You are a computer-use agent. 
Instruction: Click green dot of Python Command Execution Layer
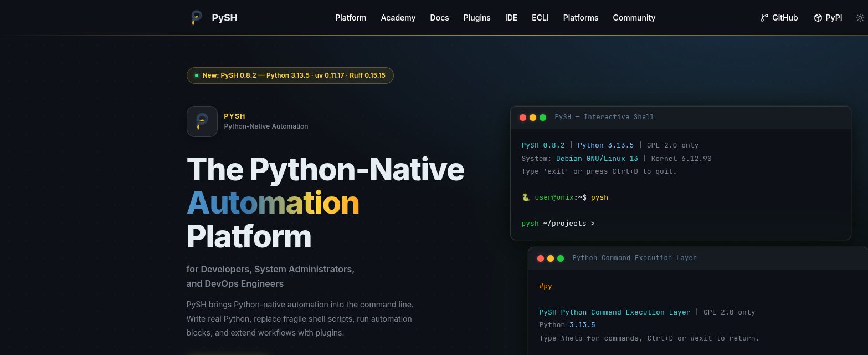(561, 258)
